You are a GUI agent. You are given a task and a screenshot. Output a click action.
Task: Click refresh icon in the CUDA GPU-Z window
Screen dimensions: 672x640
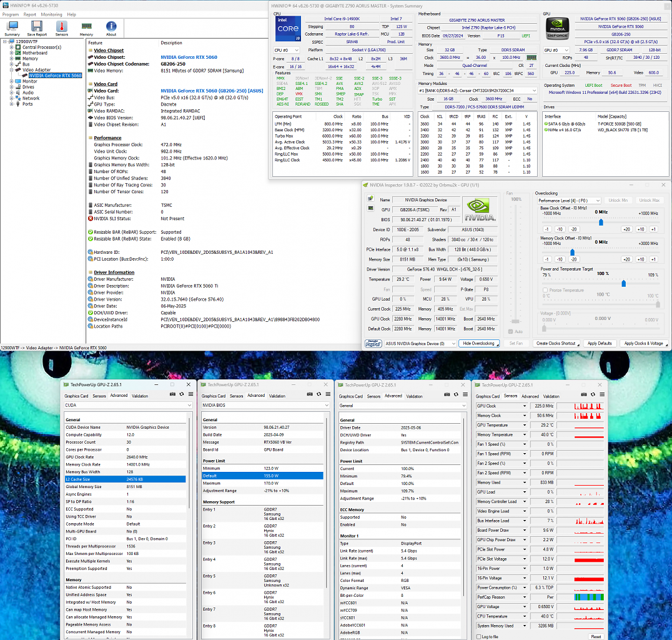point(182,394)
